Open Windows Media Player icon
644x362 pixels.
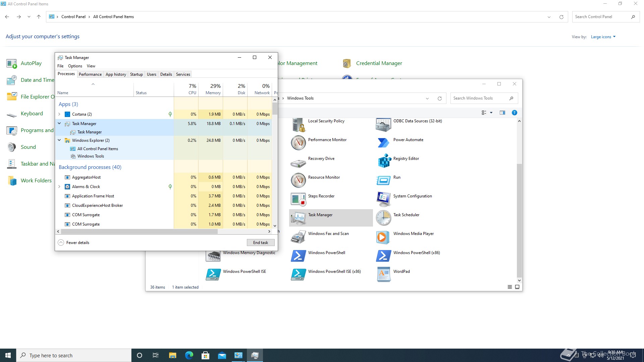[383, 237]
